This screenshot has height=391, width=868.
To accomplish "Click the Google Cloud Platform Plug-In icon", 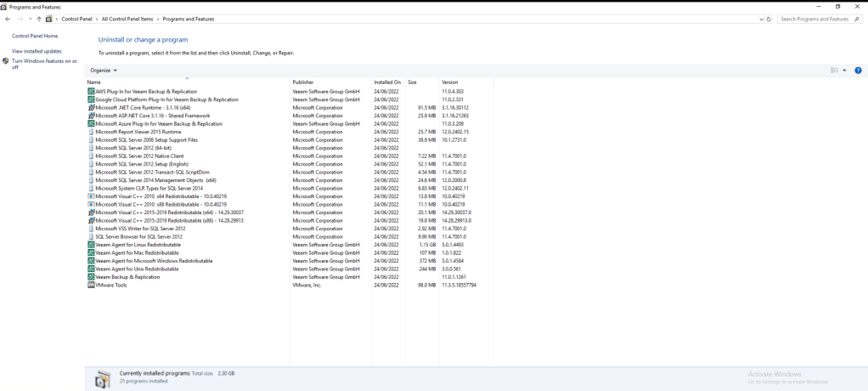I will click(91, 99).
